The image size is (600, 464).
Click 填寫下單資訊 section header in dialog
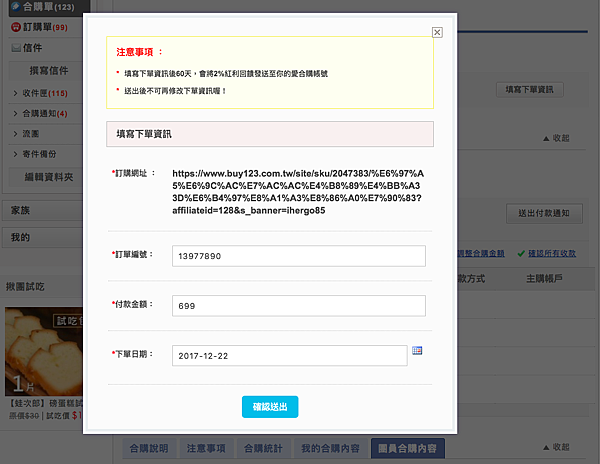click(x=270, y=134)
